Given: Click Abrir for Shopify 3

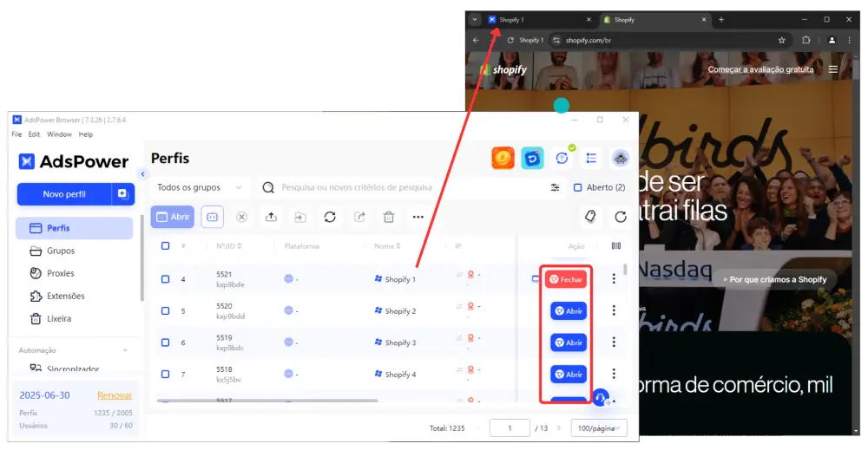Looking at the screenshot, I should pos(569,342).
